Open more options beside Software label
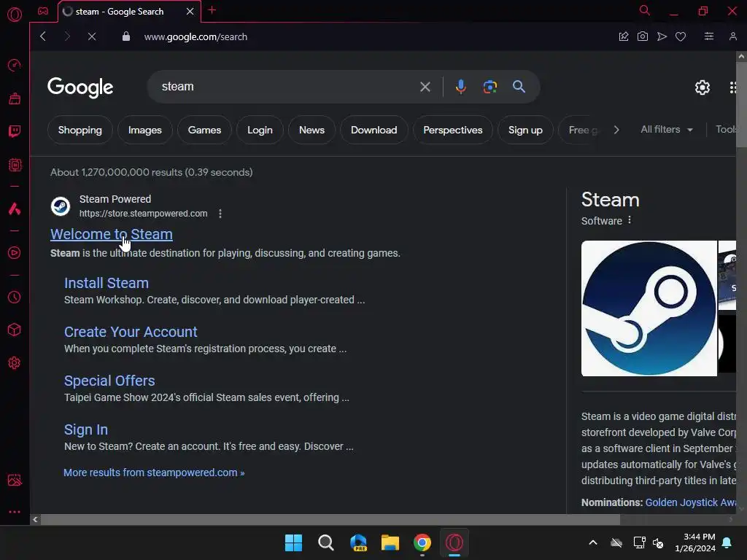The height and width of the screenshot is (560, 747). point(630,220)
